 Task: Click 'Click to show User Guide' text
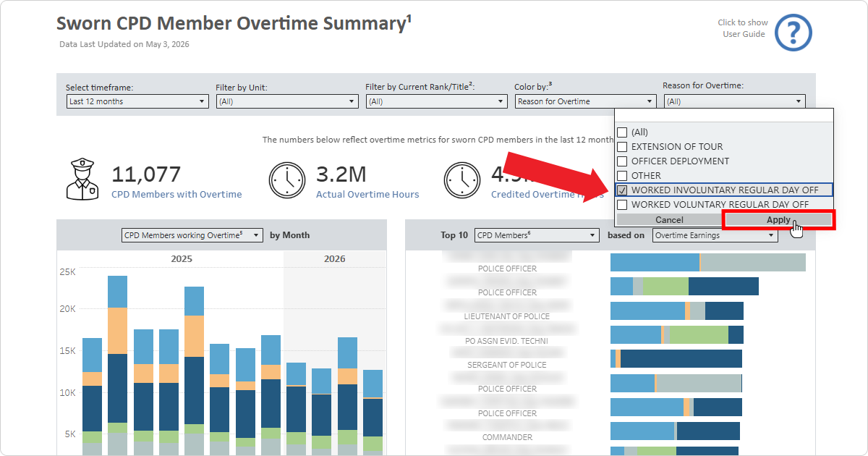tap(743, 28)
